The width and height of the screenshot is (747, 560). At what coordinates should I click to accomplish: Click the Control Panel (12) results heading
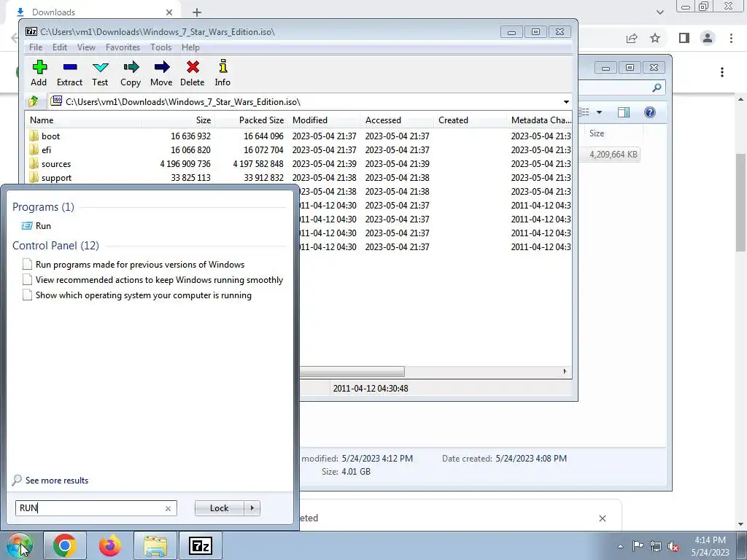[55, 246]
